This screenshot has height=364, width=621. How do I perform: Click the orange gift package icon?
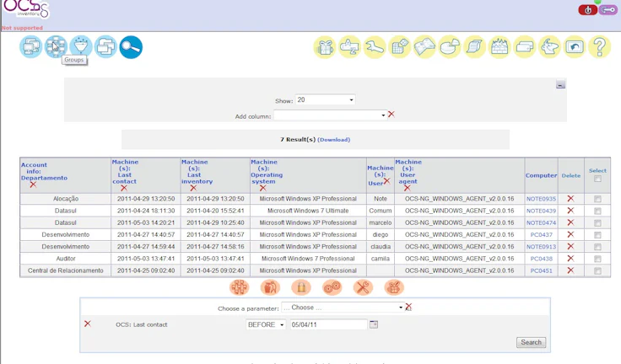pos(394,287)
